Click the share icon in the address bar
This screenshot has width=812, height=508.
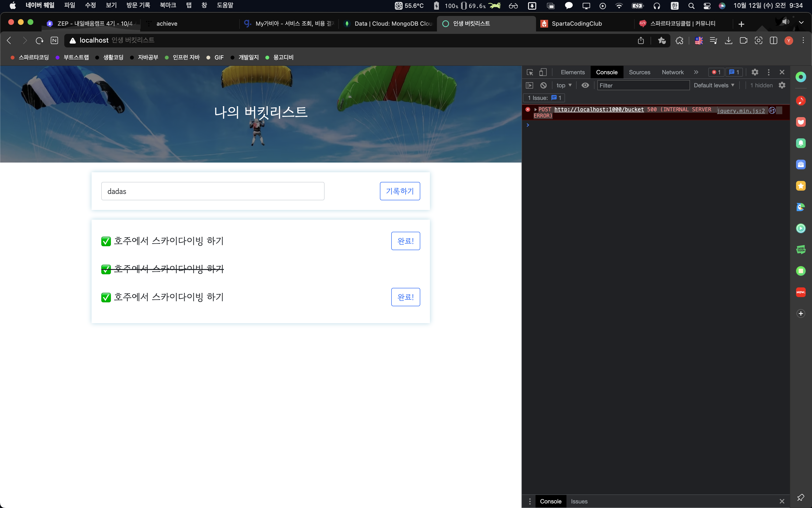pos(641,41)
